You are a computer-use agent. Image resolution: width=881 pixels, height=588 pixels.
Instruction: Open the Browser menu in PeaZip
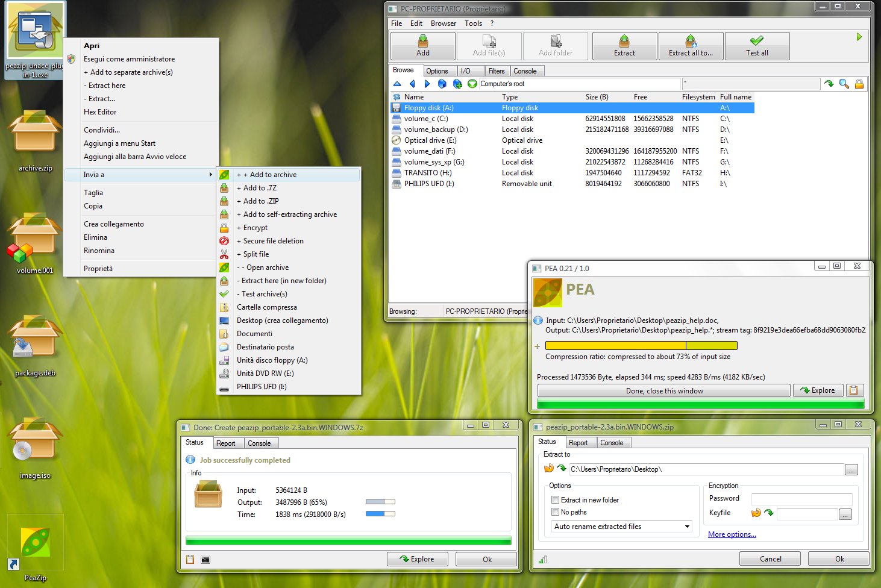pos(444,23)
